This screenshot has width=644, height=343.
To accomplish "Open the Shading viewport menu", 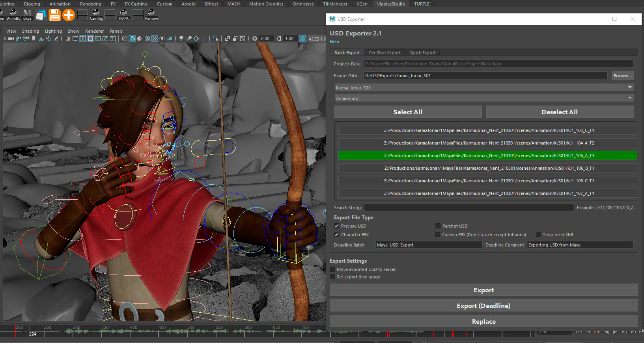I will pyautogui.click(x=30, y=31).
